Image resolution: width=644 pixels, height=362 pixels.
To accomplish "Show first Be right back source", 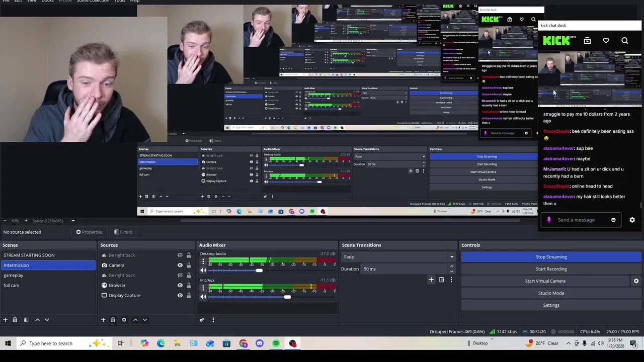I will (180, 255).
